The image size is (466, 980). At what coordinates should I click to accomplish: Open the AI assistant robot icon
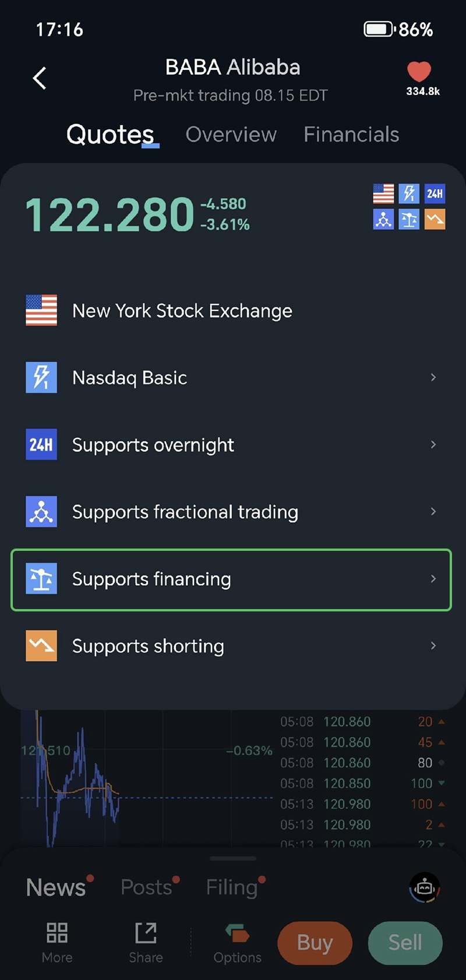click(x=424, y=888)
